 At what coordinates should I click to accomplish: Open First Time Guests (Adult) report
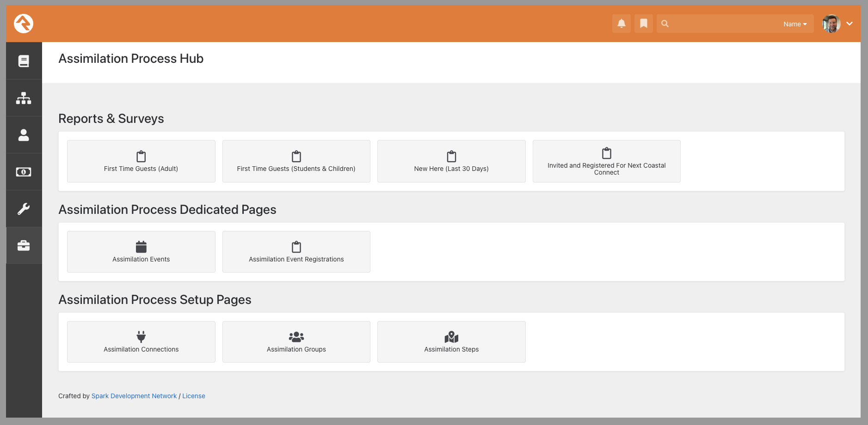click(x=141, y=161)
